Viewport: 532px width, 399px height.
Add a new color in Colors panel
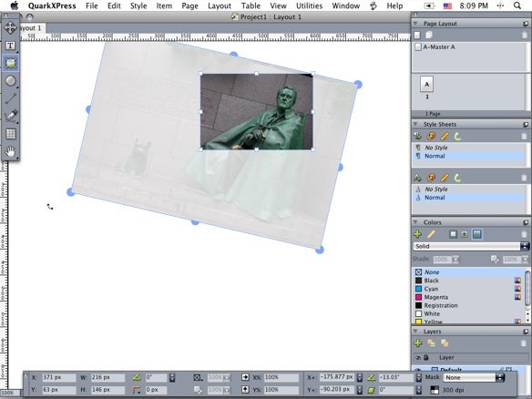[418, 234]
